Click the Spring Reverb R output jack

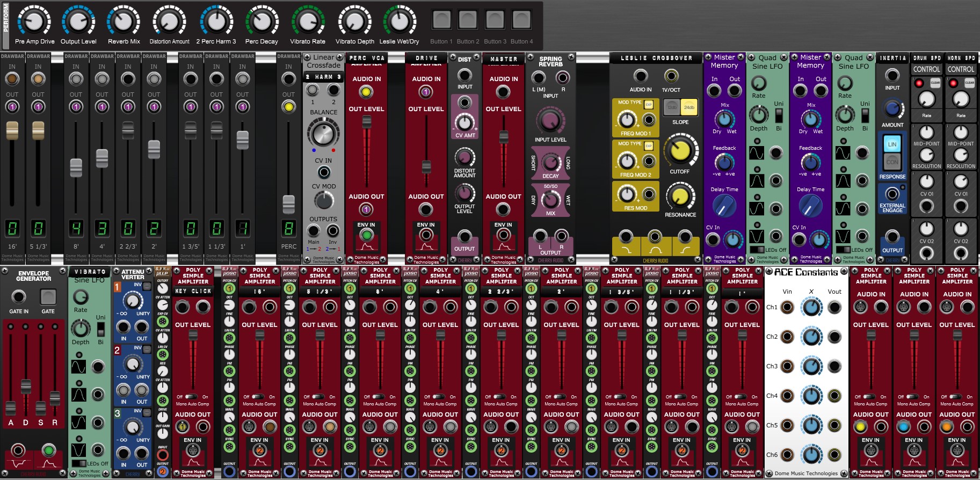[561, 236]
